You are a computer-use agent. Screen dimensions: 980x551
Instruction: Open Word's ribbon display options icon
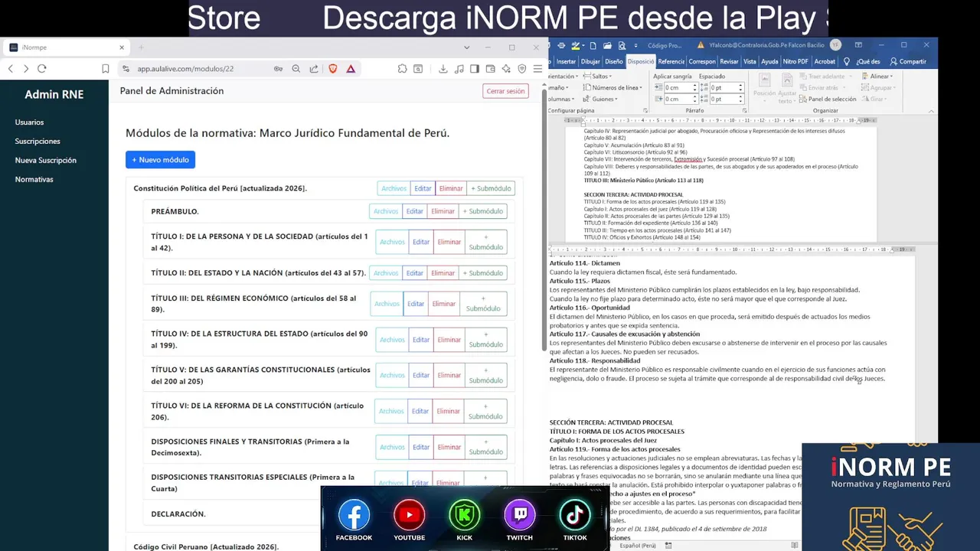point(858,45)
